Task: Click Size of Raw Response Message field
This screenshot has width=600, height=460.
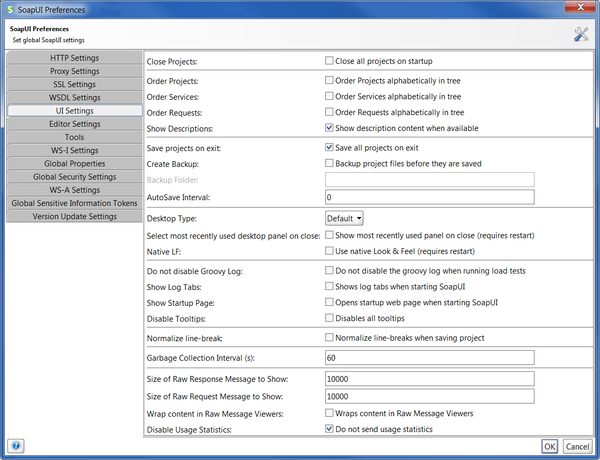Action: [x=430, y=380]
